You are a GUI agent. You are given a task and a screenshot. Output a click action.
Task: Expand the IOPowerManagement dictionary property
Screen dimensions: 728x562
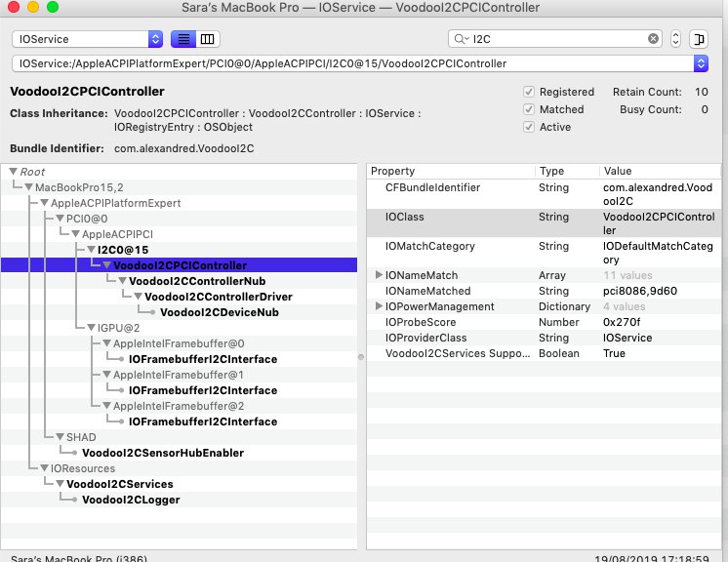(379, 306)
